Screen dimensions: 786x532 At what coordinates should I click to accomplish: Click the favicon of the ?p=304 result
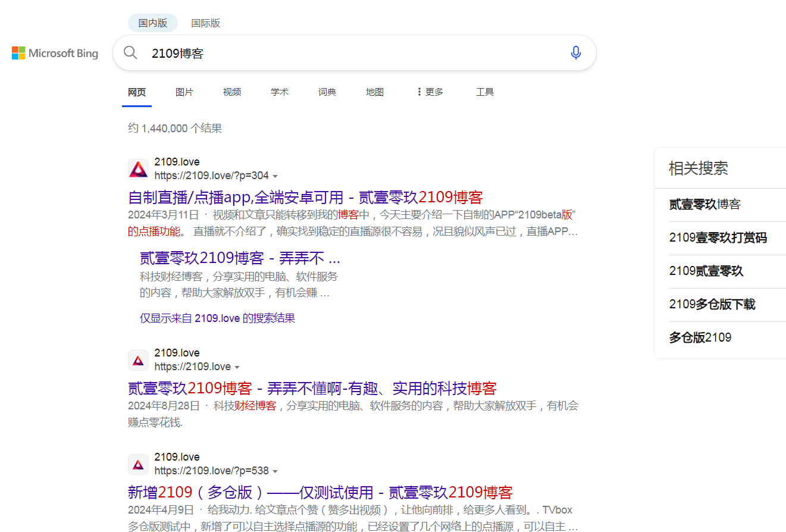[138, 170]
